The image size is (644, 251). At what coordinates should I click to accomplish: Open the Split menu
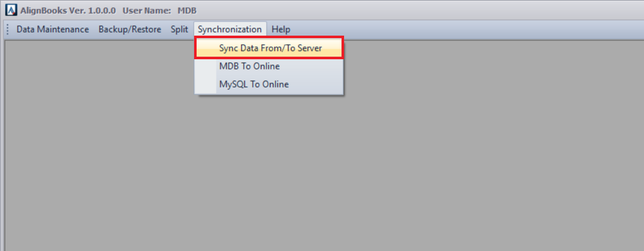tap(180, 29)
